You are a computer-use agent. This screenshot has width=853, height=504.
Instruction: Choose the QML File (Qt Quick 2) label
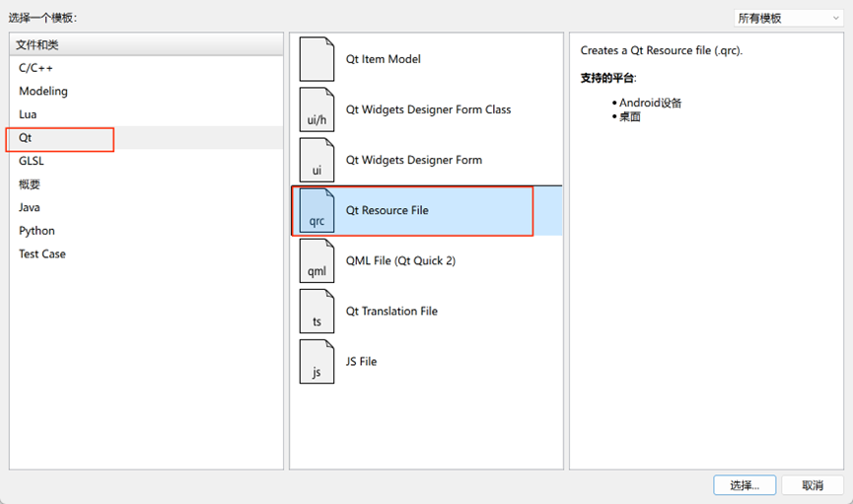click(400, 260)
